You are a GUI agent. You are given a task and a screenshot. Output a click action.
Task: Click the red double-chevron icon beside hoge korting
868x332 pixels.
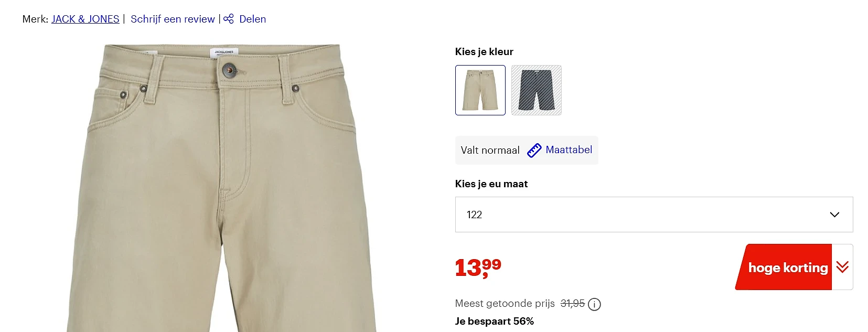click(842, 267)
